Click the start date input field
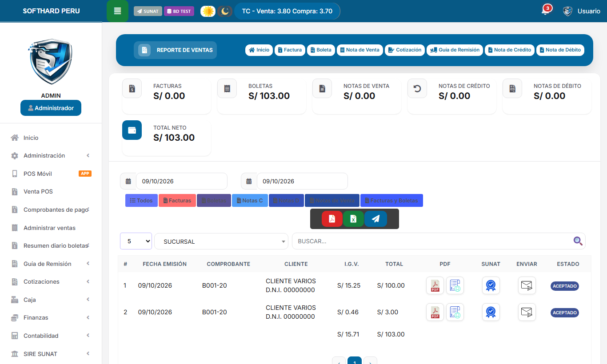The width and height of the screenshot is (607, 364). point(182,181)
